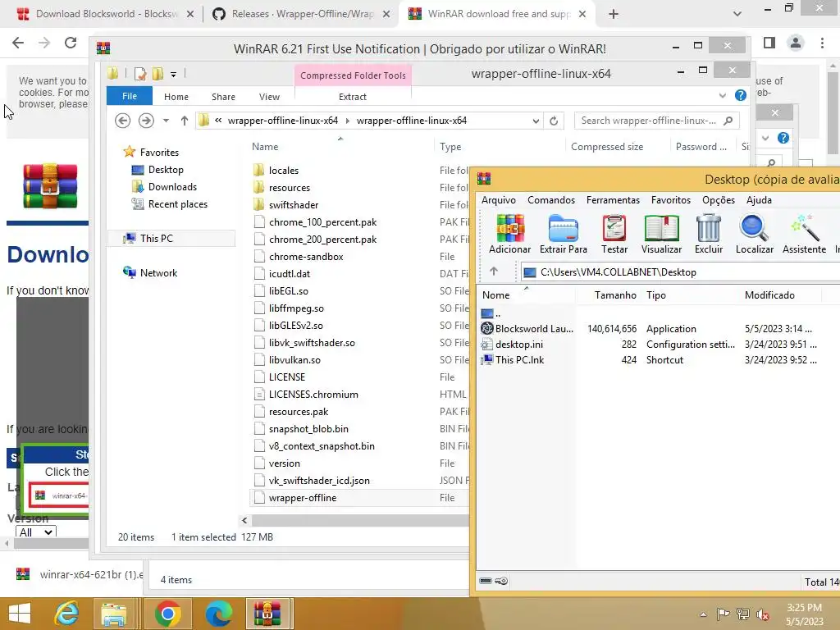Viewport: 840px width, 630px height.
Task: Open the Comandos menu in WinRAR
Action: click(x=551, y=200)
